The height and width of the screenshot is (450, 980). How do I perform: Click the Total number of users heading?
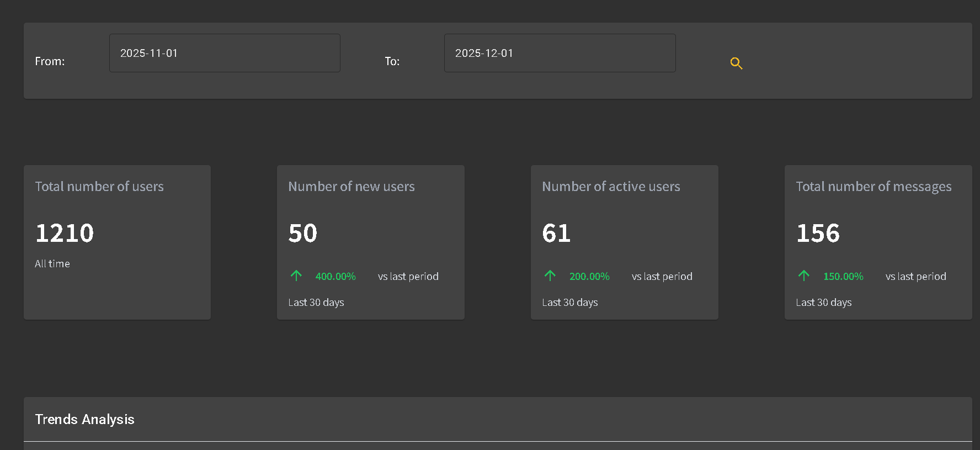pyautogui.click(x=99, y=187)
